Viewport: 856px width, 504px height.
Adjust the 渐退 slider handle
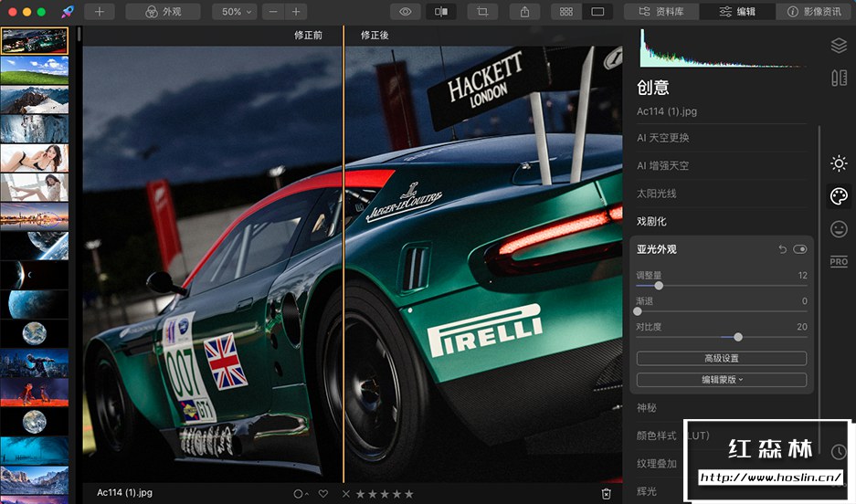tap(638, 311)
